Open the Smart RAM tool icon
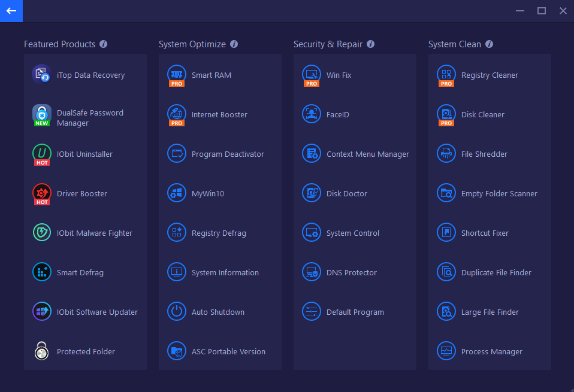This screenshot has width=574, height=392. pos(177,75)
